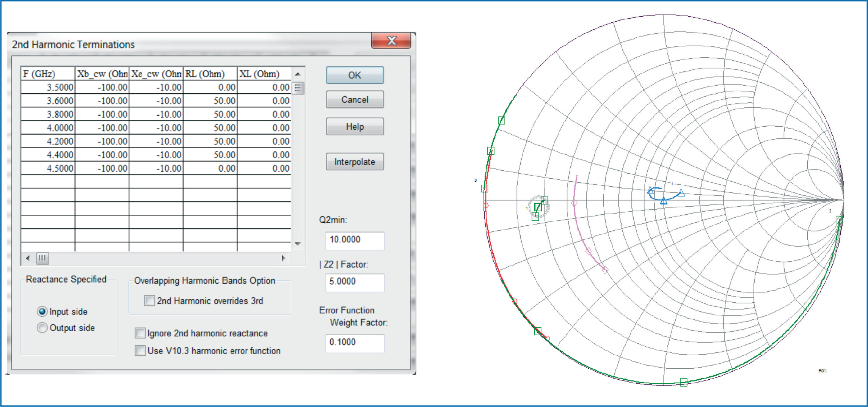Screen dimensions: 868x407
Task: Enable 2nd Harmonic overrides 3rd
Action: pyautogui.click(x=149, y=301)
